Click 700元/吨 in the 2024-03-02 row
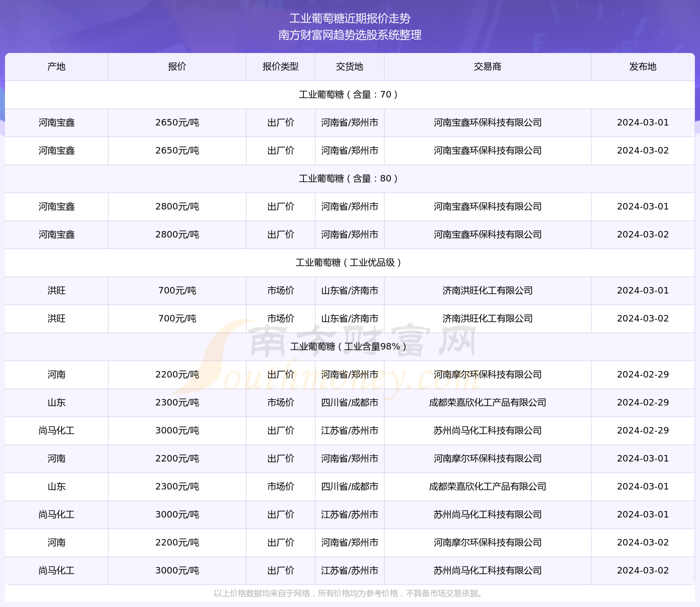The height and width of the screenshot is (607, 700). (x=177, y=318)
